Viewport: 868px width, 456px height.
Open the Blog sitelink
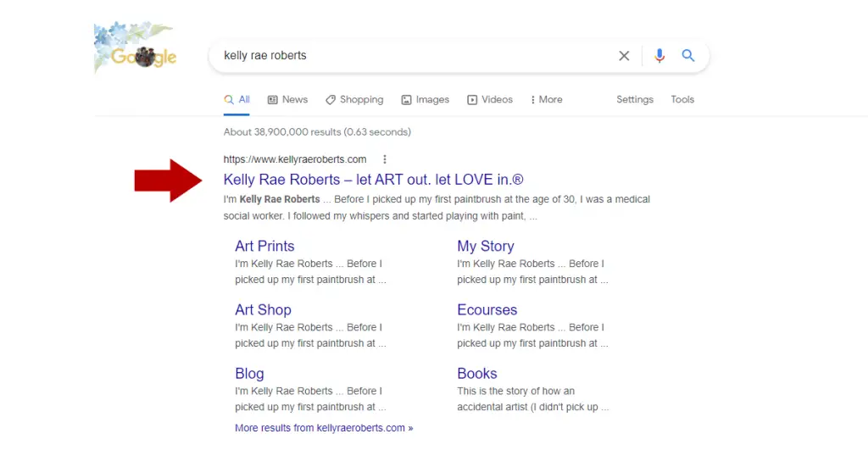[x=249, y=374]
